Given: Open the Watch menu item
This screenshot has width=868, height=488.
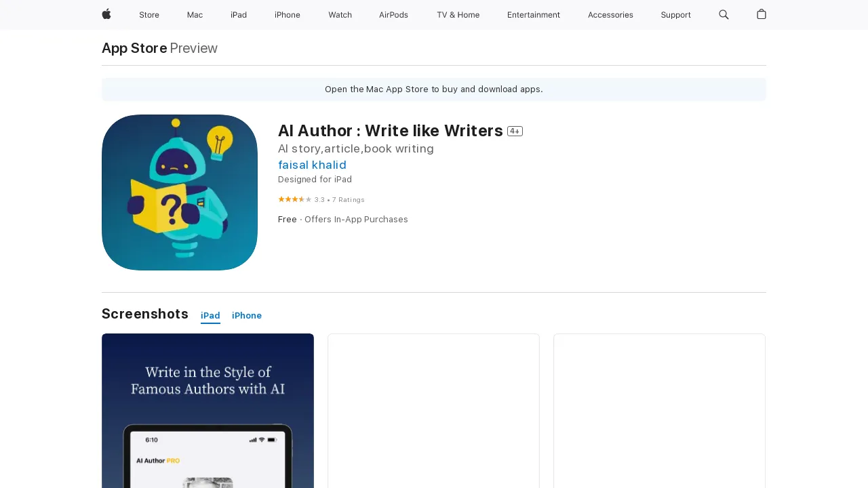Looking at the screenshot, I should coord(340,15).
